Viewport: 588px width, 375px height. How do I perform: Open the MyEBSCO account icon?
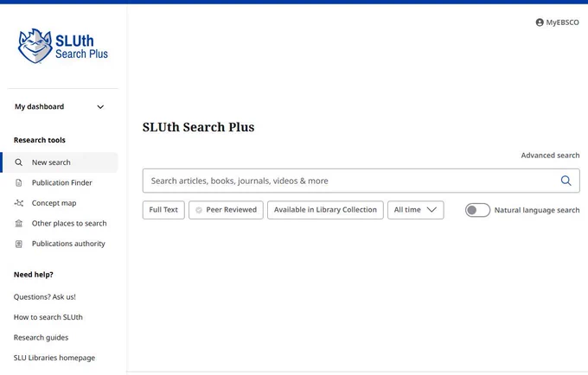pos(540,22)
